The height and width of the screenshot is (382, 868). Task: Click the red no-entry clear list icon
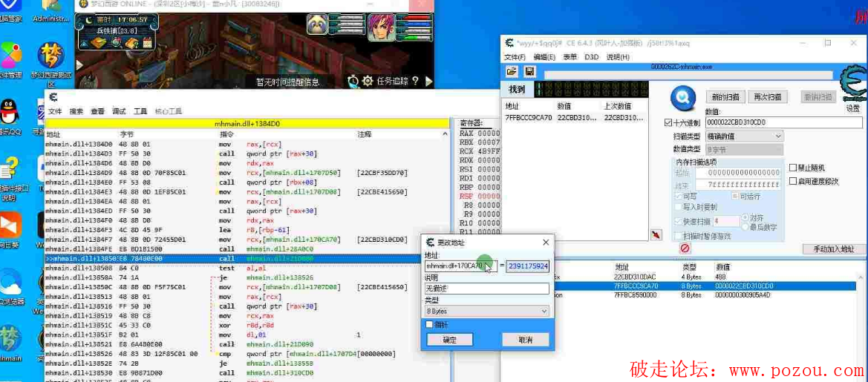coord(684,248)
